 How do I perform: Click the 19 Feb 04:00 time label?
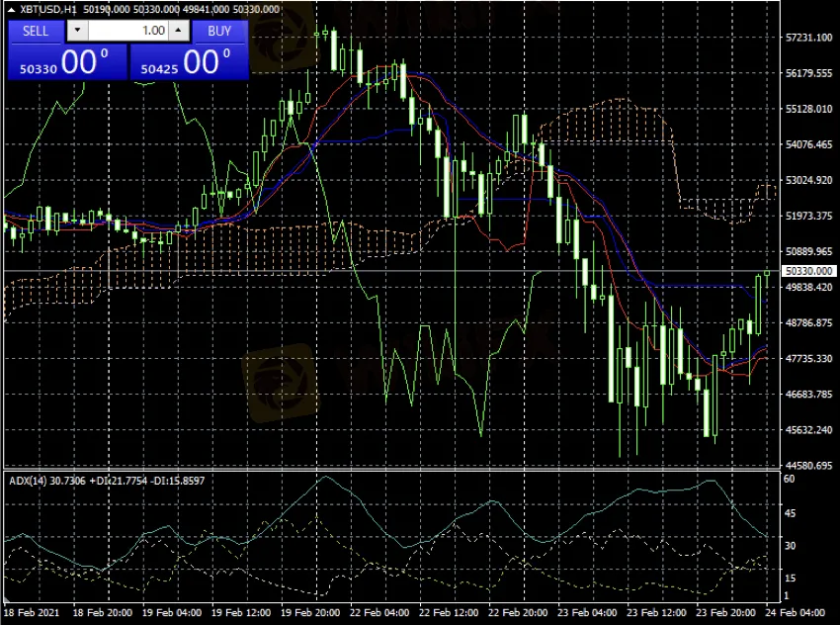click(x=172, y=613)
